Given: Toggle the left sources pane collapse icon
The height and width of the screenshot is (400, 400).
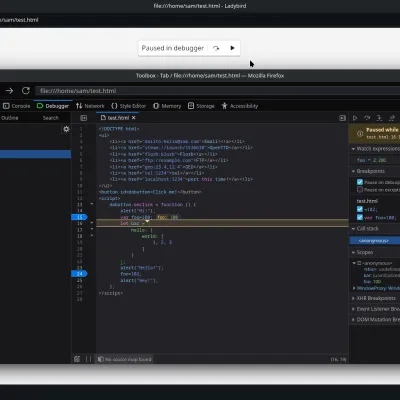Looking at the screenshot, I should click(x=84, y=118).
